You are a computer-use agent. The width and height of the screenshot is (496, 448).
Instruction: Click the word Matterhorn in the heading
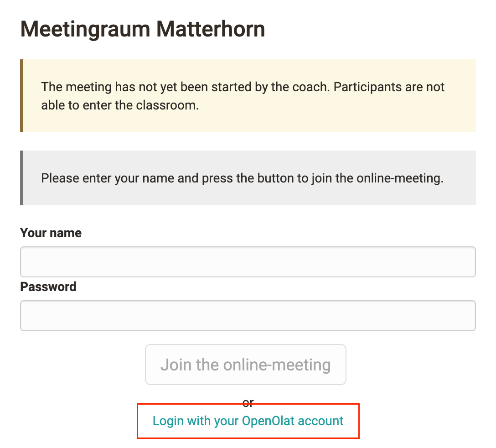coord(211,29)
